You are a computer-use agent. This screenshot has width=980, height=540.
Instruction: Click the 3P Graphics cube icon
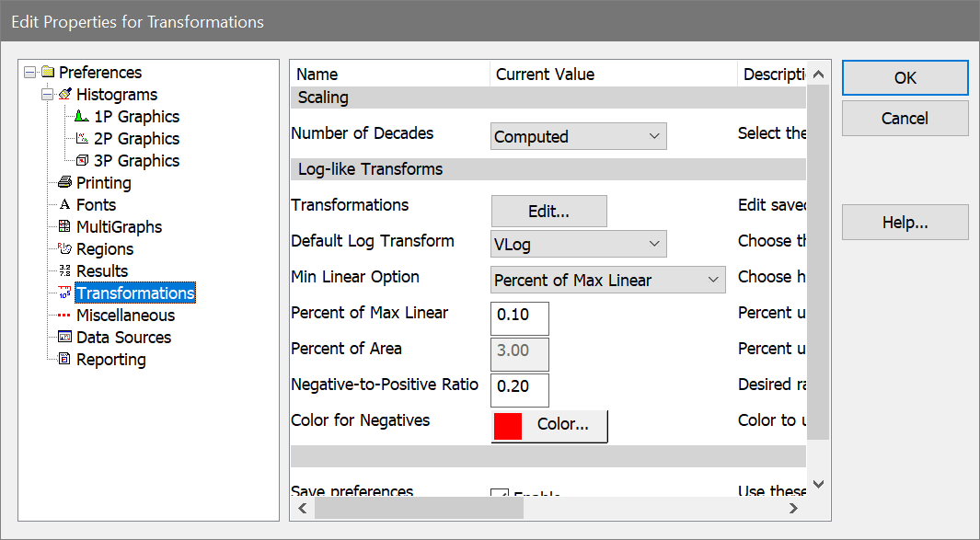click(82, 161)
